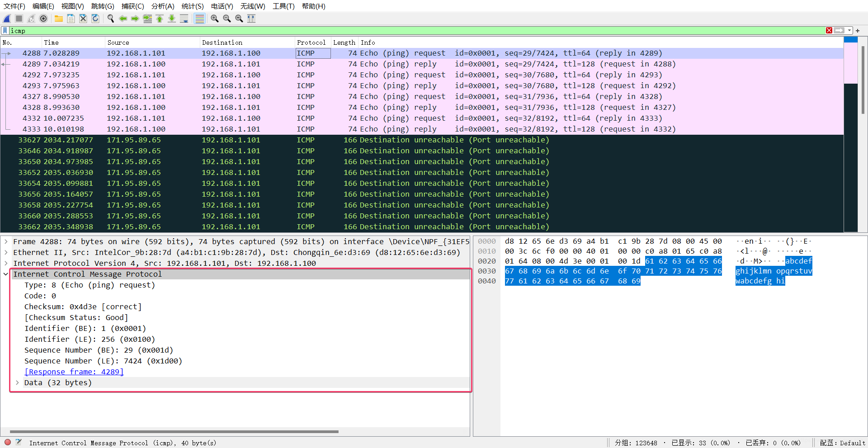Go forward to next packet in history
Viewport: 868px width, 448px height.
135,19
